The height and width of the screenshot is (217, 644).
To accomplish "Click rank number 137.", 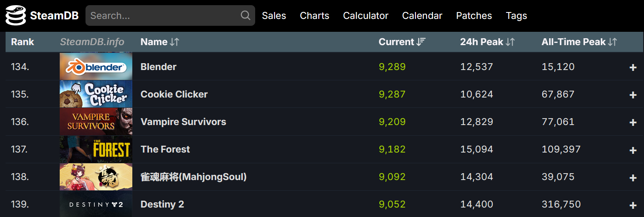I will [x=20, y=149].
